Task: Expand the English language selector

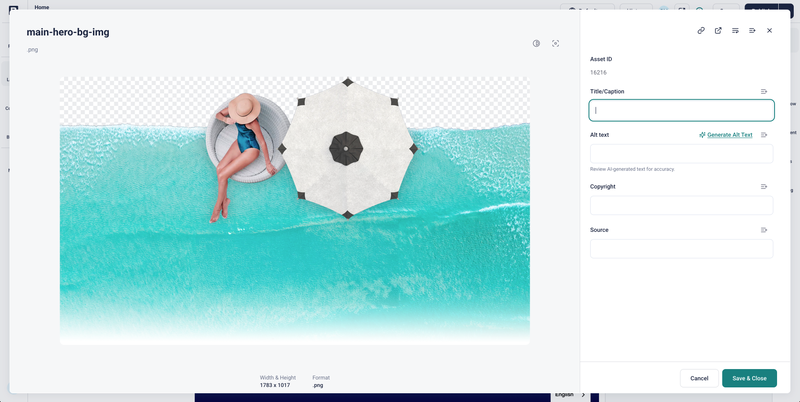Action: click(571, 395)
